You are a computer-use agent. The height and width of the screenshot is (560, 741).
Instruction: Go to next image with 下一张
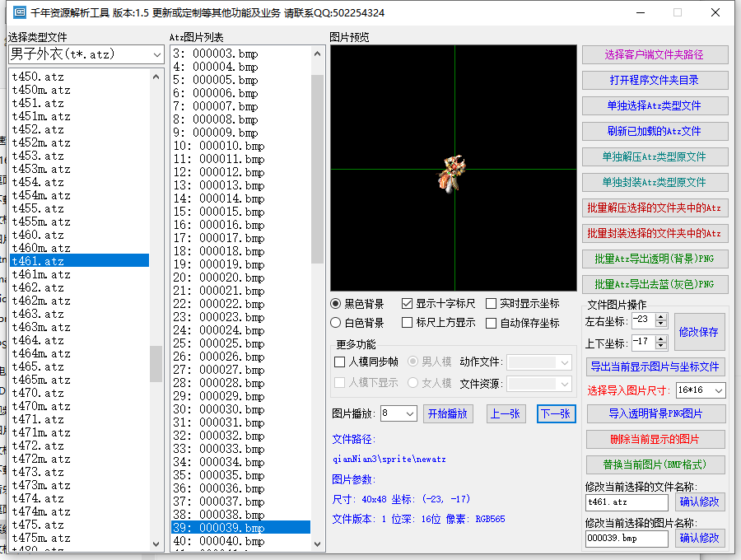pos(556,413)
